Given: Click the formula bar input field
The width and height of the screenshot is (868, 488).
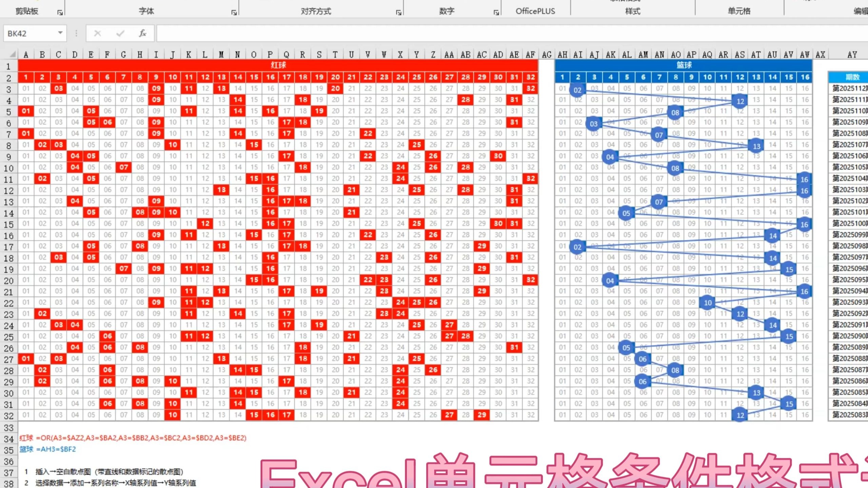Looking at the screenshot, I should 509,33.
